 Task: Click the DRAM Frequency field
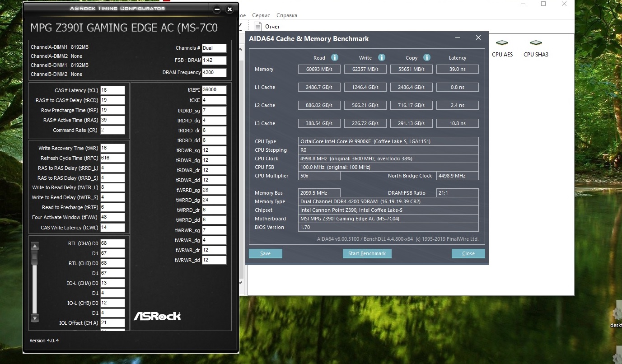tap(214, 73)
